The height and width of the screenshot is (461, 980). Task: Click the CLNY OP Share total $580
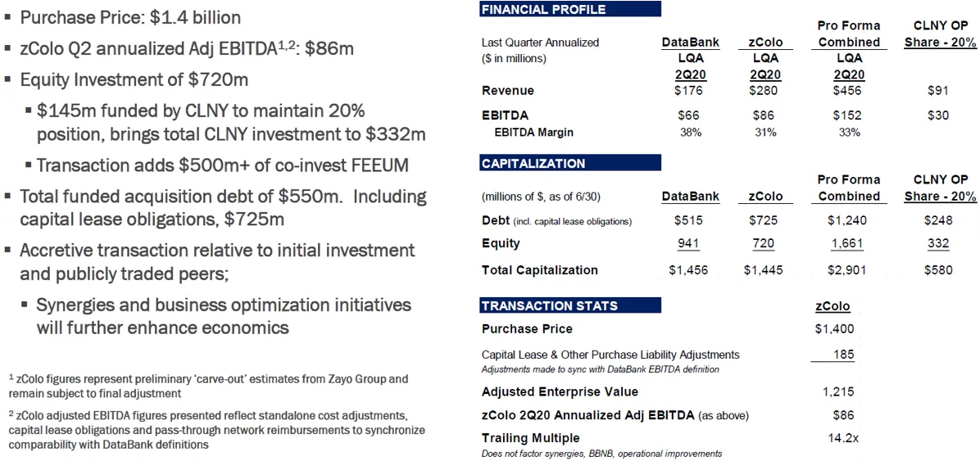(x=939, y=270)
